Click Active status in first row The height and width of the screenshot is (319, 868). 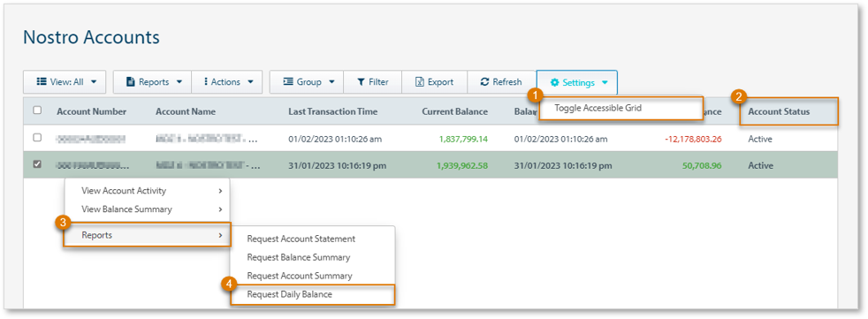(x=760, y=139)
